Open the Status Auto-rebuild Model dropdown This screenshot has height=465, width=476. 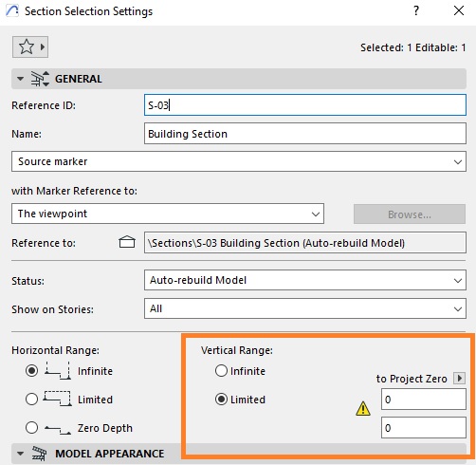(305, 280)
